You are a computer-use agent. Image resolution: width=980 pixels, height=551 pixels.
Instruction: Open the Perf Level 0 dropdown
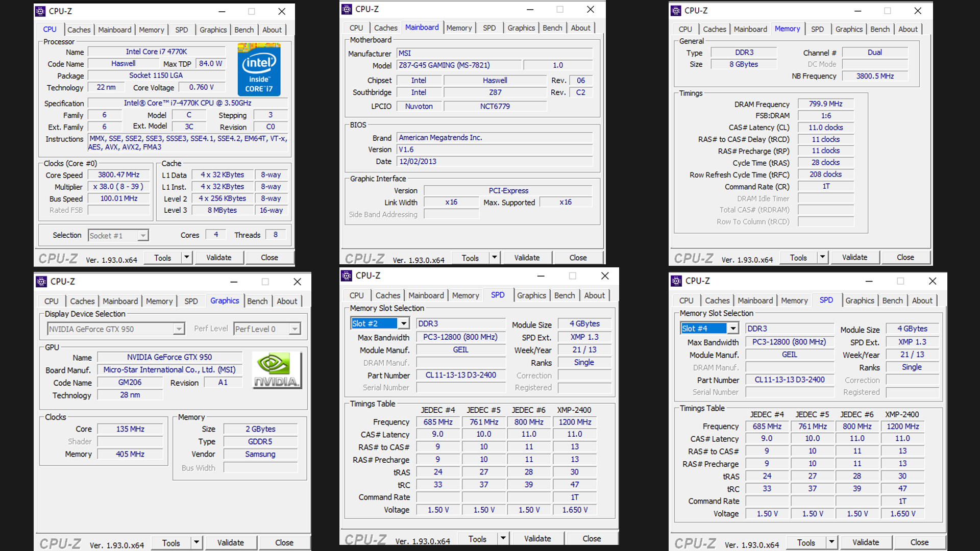[295, 329]
